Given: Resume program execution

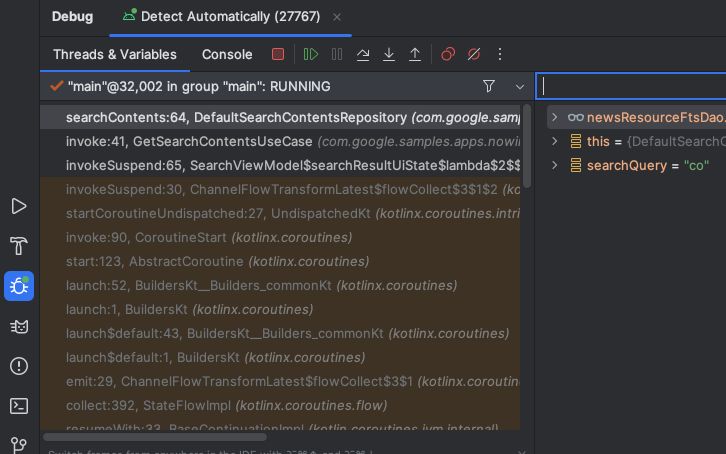Looking at the screenshot, I should [x=311, y=54].
